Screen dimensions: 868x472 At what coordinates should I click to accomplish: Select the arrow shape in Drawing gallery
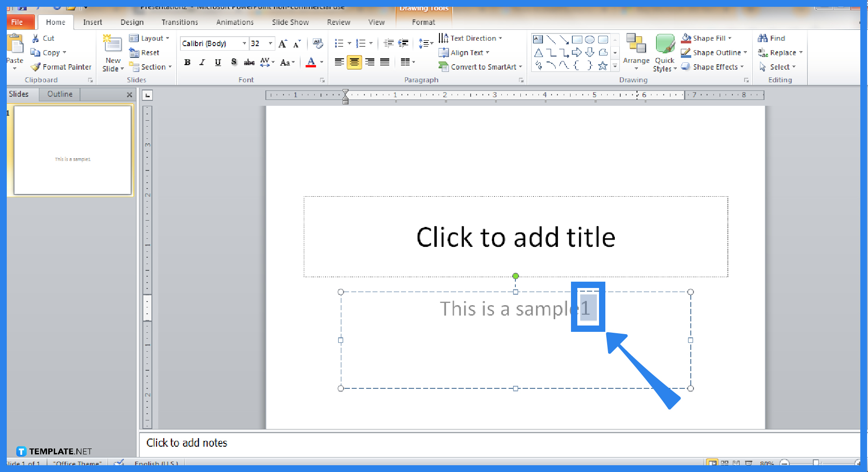tap(577, 52)
